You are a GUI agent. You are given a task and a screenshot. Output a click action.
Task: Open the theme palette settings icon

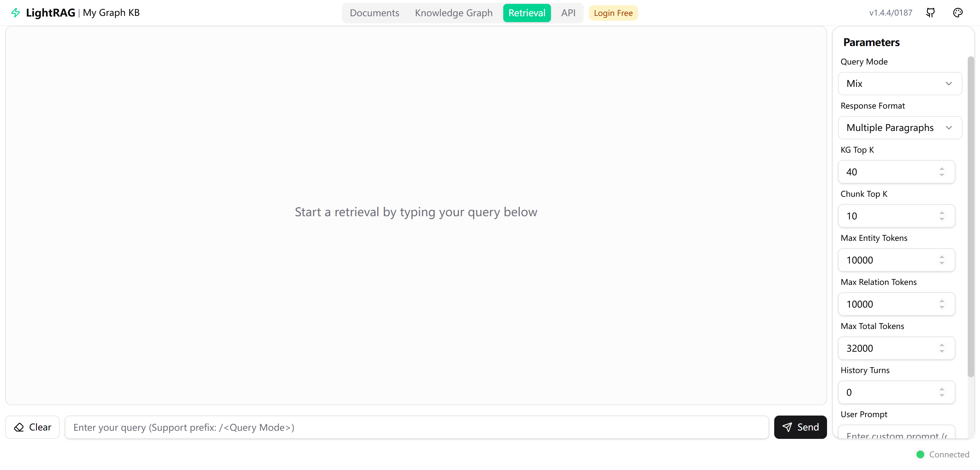click(958, 13)
